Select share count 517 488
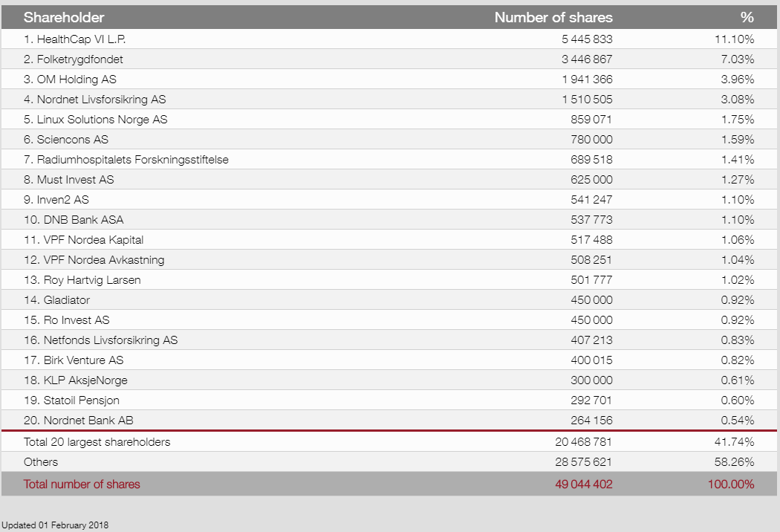 (591, 240)
